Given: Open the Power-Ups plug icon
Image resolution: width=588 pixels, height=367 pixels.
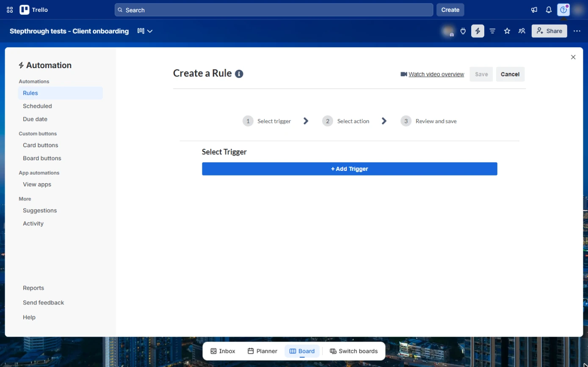Looking at the screenshot, I should click(463, 31).
